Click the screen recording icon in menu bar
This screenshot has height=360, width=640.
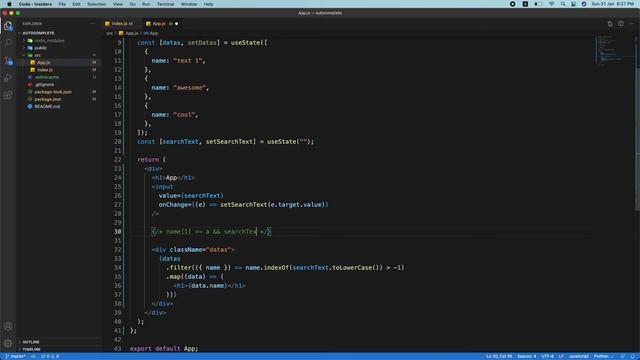[513, 4]
